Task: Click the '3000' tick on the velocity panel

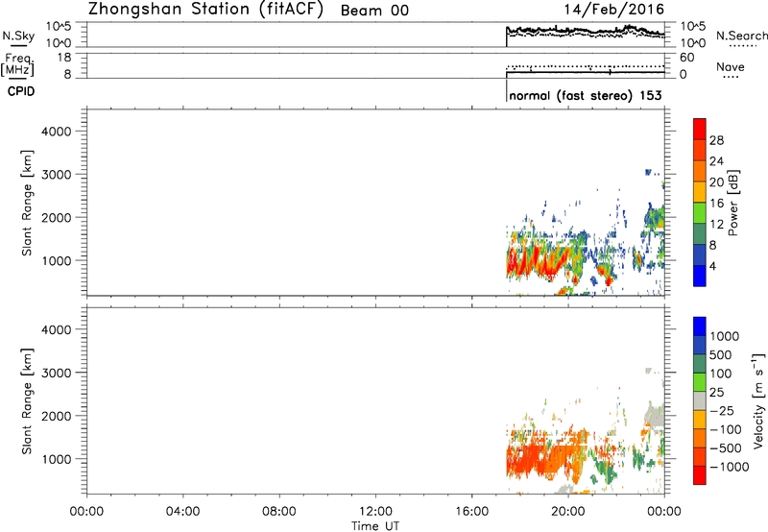Action: [56, 373]
